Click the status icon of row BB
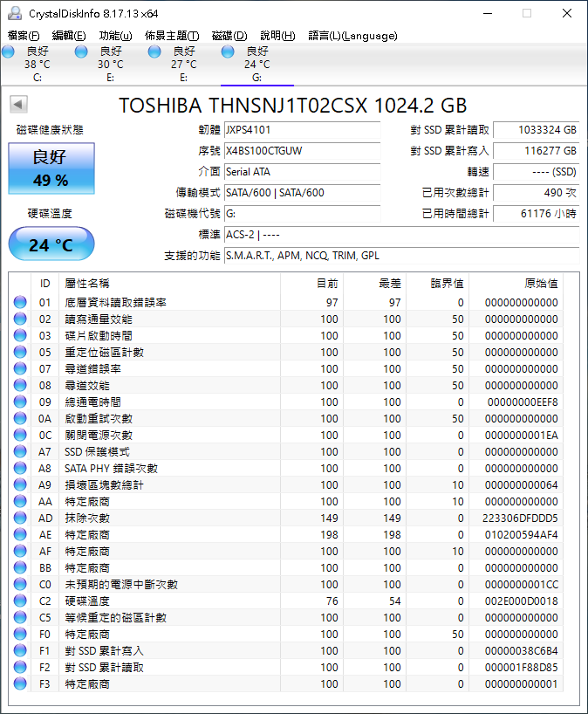 pos(20,567)
